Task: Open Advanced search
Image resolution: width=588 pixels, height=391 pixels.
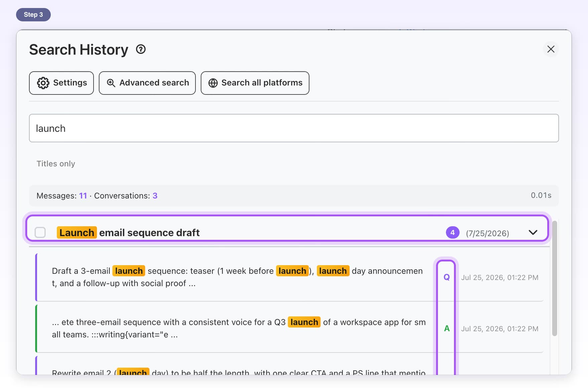Action: point(147,83)
